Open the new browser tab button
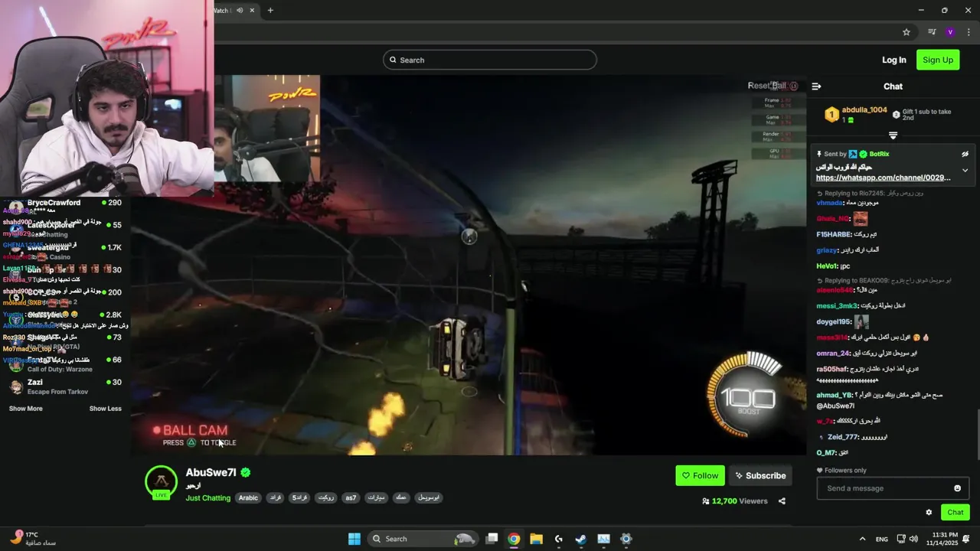Screen dimensions: 980x551 (x=270, y=10)
